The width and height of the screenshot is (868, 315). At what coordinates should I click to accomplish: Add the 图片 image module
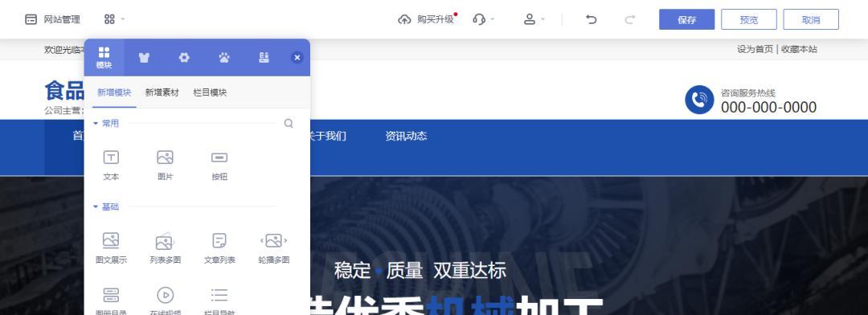tap(165, 165)
